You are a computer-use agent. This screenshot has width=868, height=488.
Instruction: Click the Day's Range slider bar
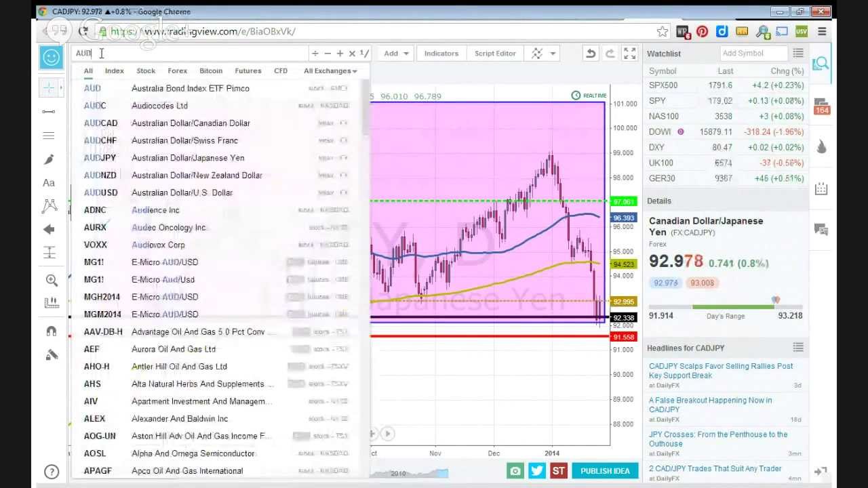tap(725, 307)
